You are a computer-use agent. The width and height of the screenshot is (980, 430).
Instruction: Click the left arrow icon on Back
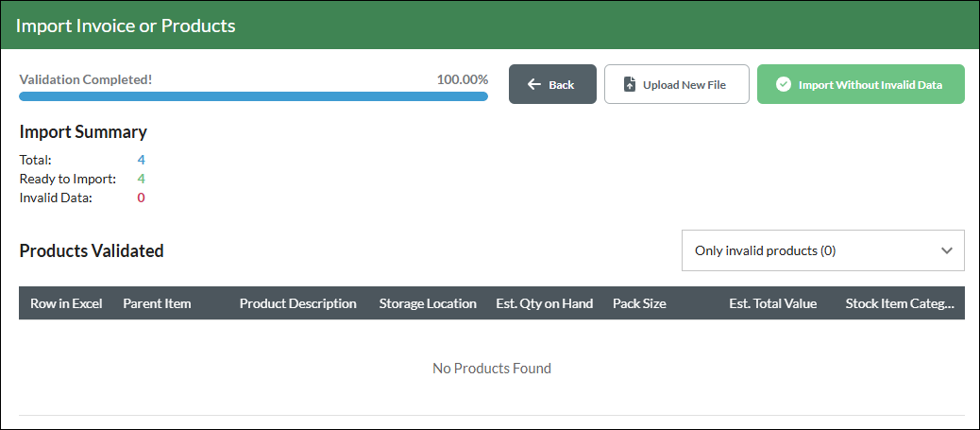[534, 84]
